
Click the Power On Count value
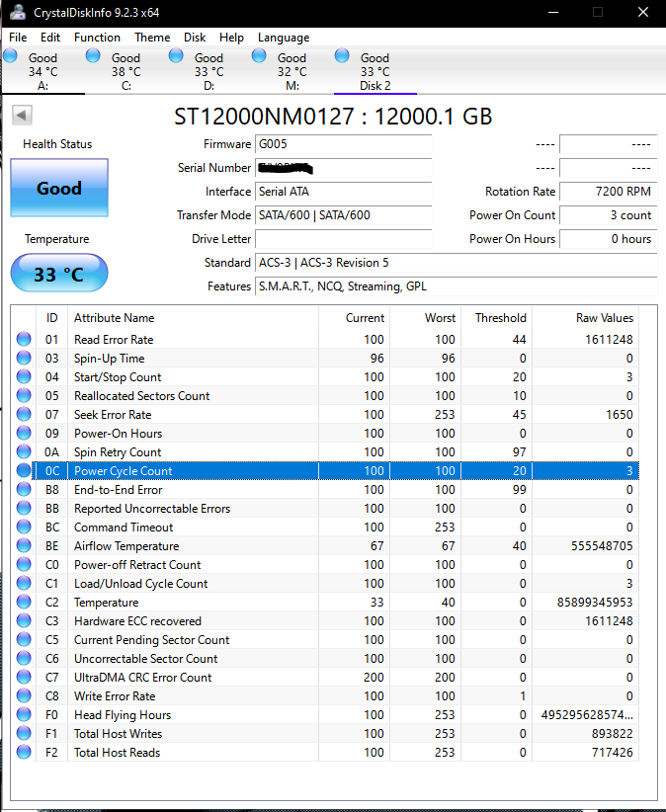point(608,215)
